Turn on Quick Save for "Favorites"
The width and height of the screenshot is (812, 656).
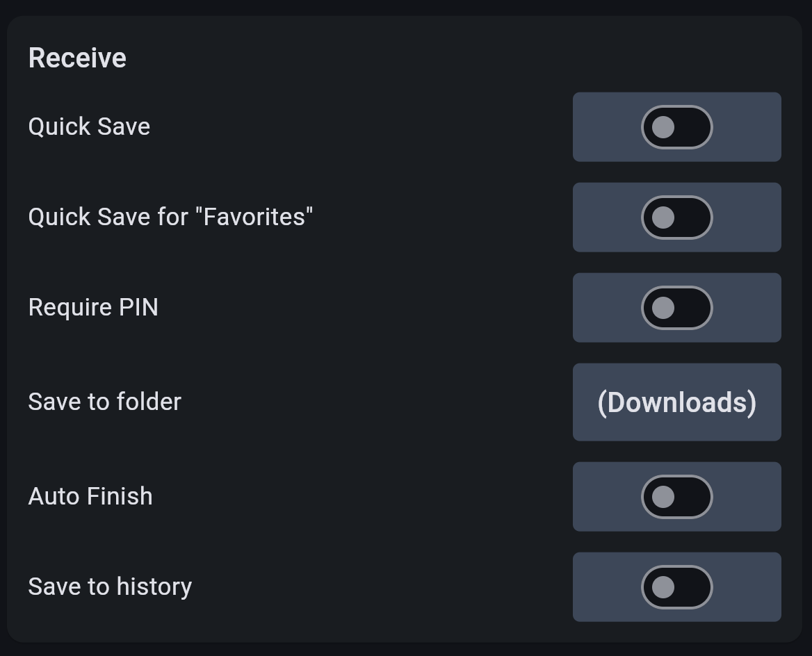click(676, 218)
